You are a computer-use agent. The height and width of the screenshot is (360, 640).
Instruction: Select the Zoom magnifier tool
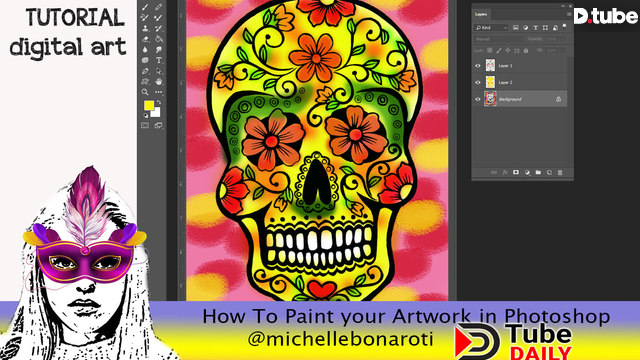click(x=145, y=92)
